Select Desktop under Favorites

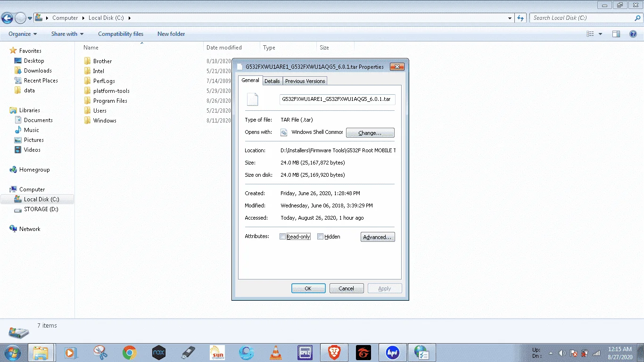click(x=34, y=61)
